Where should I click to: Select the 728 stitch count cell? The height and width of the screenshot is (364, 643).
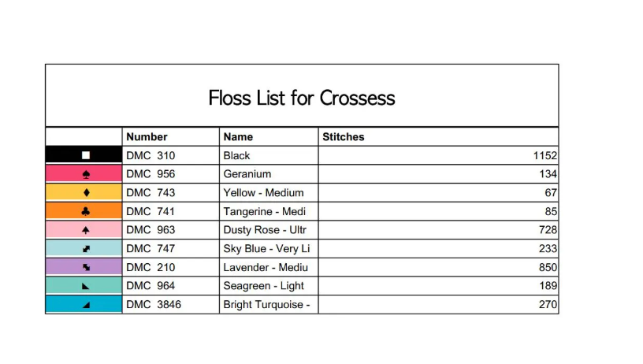[x=548, y=230]
